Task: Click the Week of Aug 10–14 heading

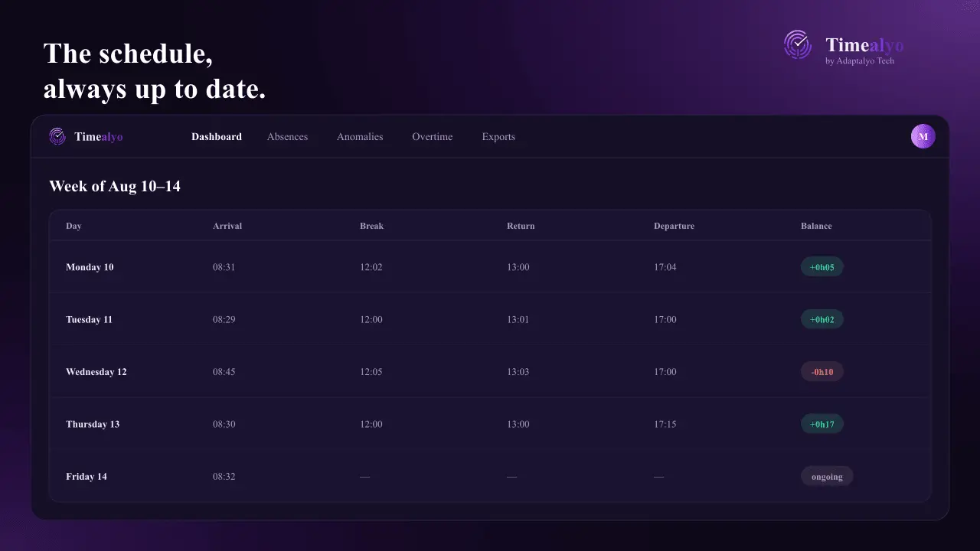Action: 115,186
